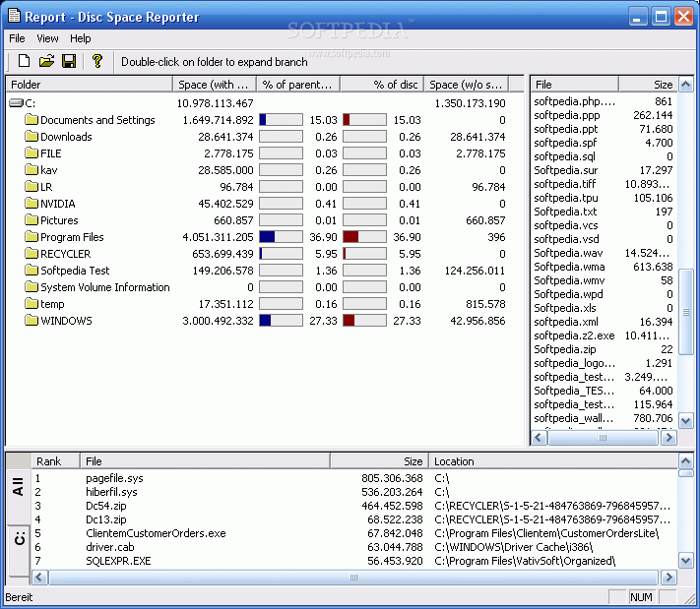Sort by the Folder column header

click(90, 85)
